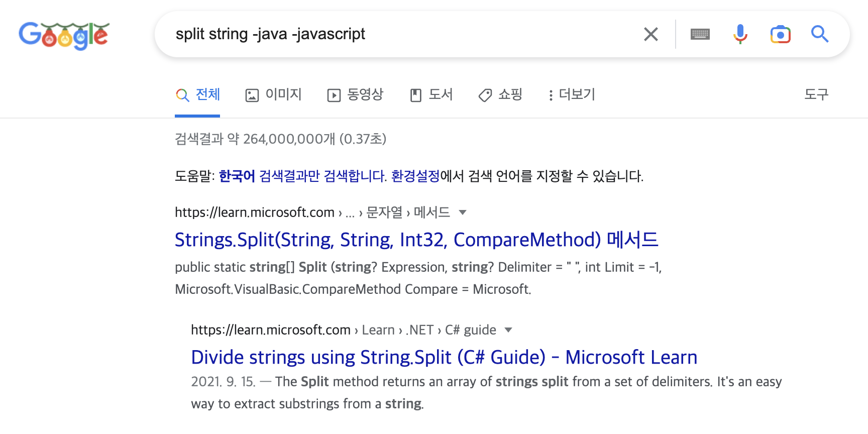Switch to 이미지 results tab
Viewport: 868px width, 434px height.
pos(273,94)
